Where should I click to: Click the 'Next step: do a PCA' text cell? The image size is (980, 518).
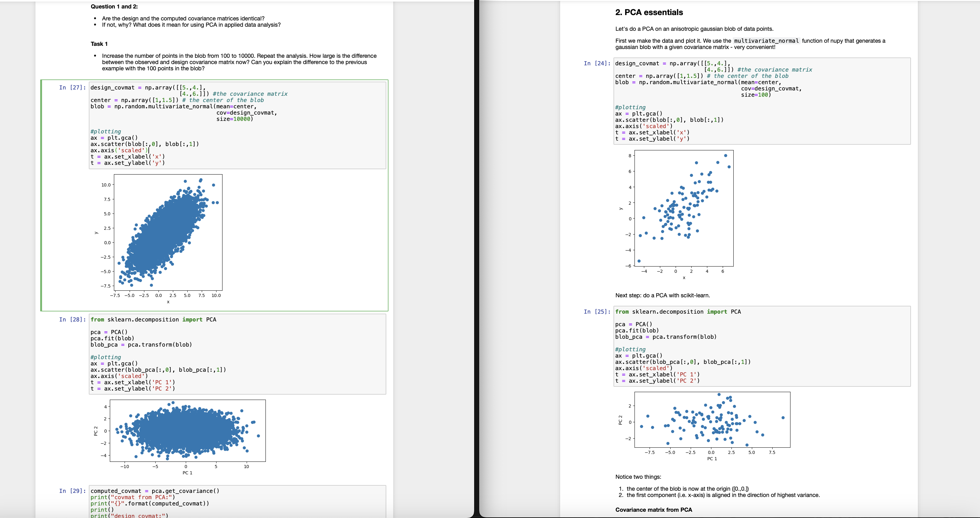[662, 295]
